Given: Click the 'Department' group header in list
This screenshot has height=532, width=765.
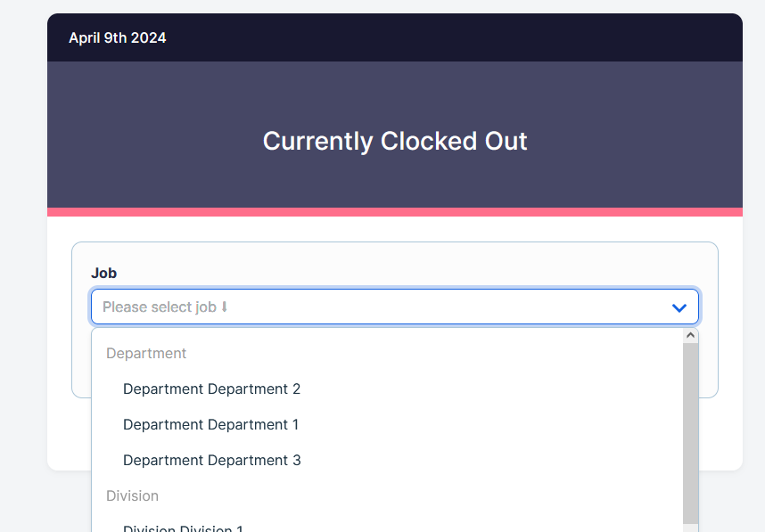Looking at the screenshot, I should (x=146, y=353).
